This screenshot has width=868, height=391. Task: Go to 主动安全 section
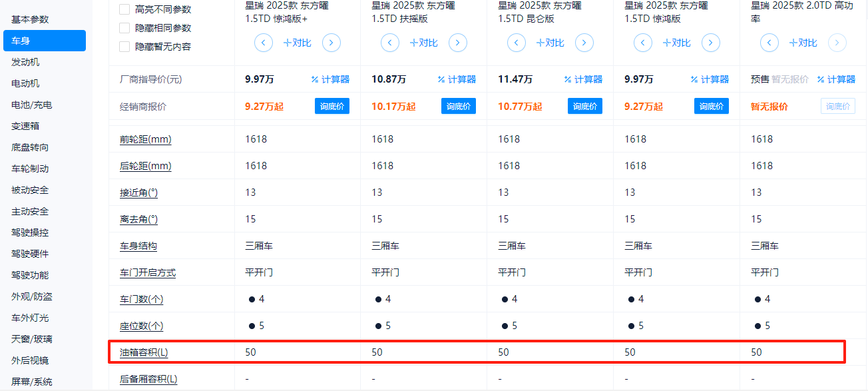coord(30,211)
